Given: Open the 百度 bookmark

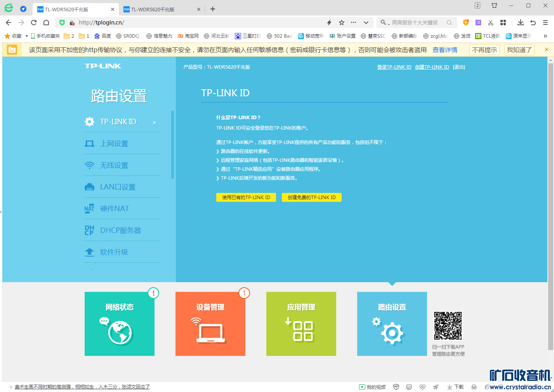Looking at the screenshot, I should [x=103, y=36].
